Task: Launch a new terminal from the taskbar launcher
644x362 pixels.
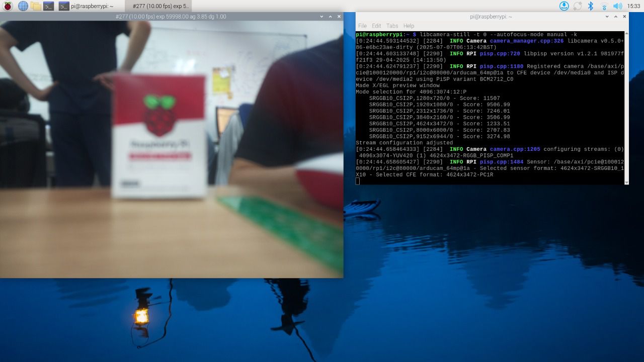Action: 49,6
